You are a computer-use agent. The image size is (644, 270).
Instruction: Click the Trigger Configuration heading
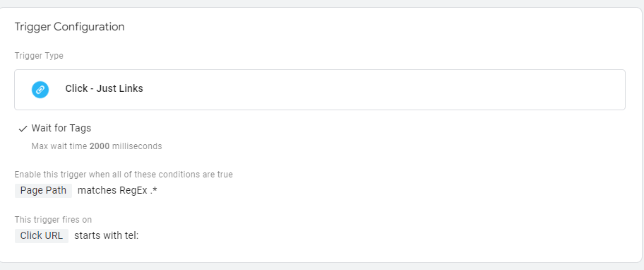(69, 27)
